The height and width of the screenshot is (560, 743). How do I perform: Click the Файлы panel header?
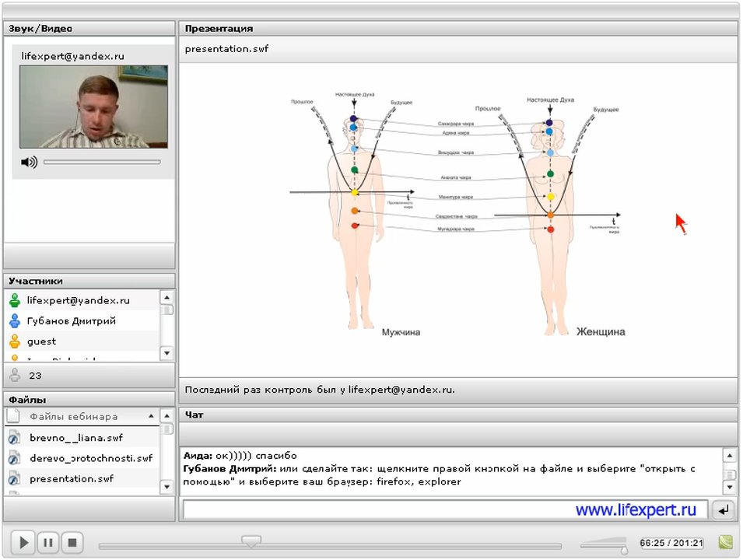click(89, 400)
